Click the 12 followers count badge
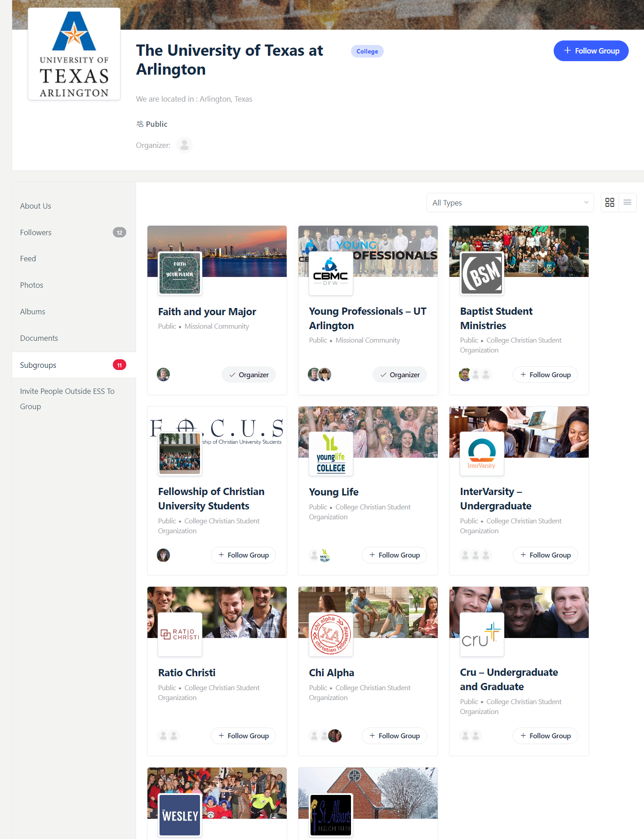644x839 pixels. coord(120,232)
